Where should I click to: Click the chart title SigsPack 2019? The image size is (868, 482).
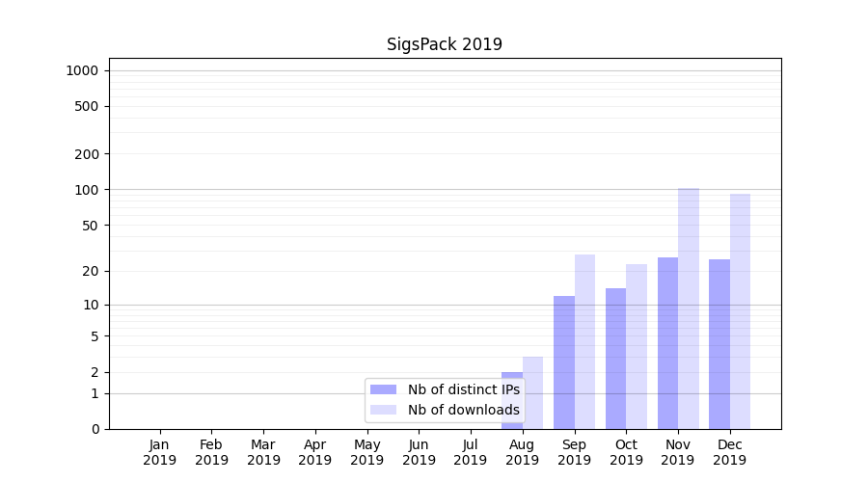(444, 44)
